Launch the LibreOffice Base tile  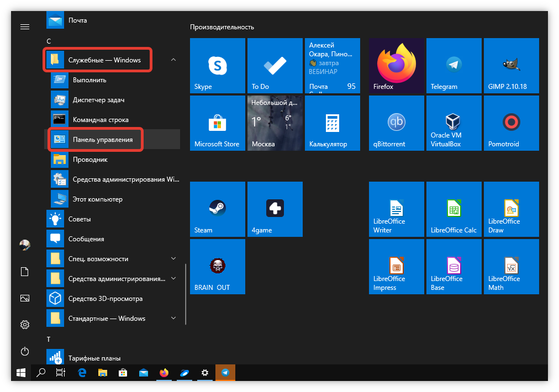[x=454, y=267]
